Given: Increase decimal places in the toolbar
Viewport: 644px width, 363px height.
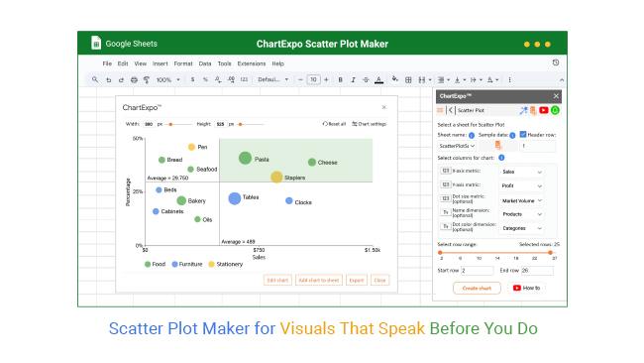Looking at the screenshot, I should tap(231, 79).
